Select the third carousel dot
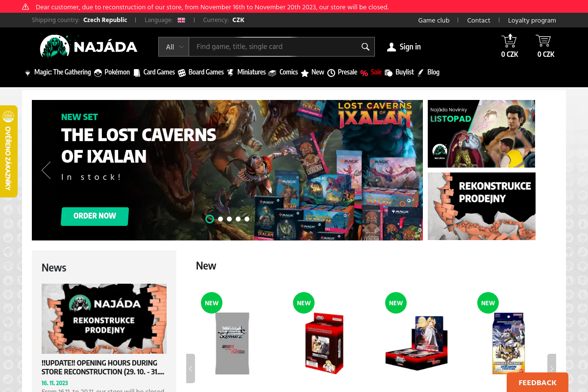 229,219
